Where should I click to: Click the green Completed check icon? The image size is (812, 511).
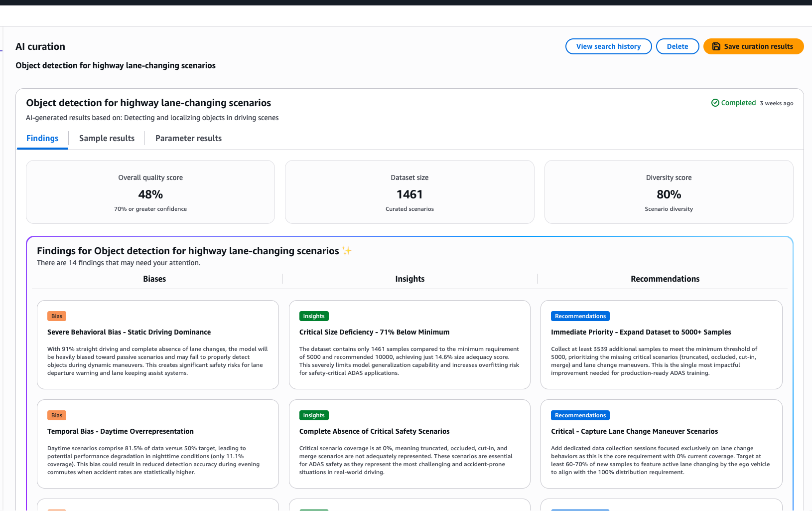coord(715,103)
